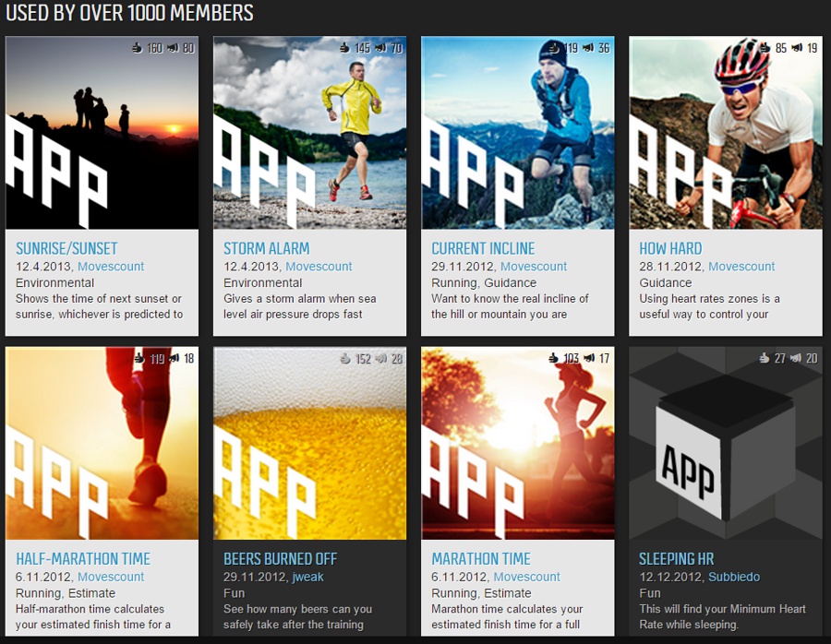Screen dimensions: 831x644
Task: Visit Movescount author of Sunrise/Sunset
Action: [x=111, y=267]
